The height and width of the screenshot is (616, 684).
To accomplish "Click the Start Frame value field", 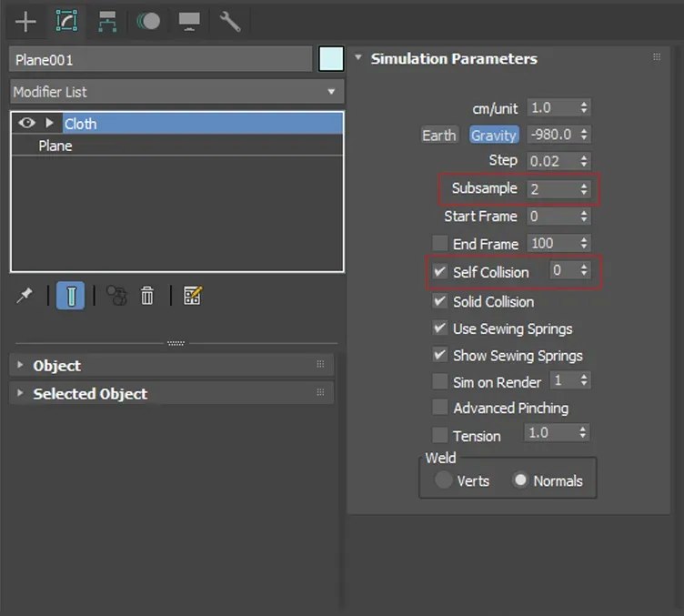I will click(x=552, y=216).
